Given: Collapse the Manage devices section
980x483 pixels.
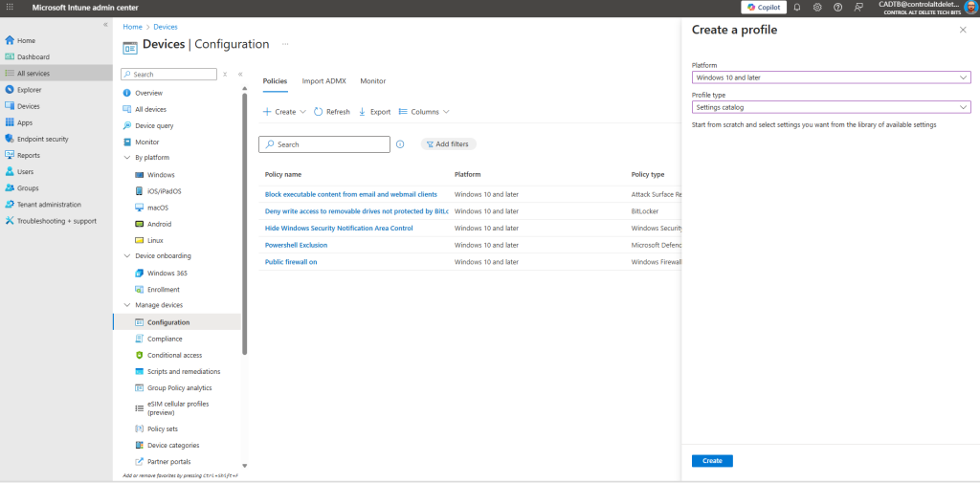Looking at the screenshot, I should (x=127, y=305).
